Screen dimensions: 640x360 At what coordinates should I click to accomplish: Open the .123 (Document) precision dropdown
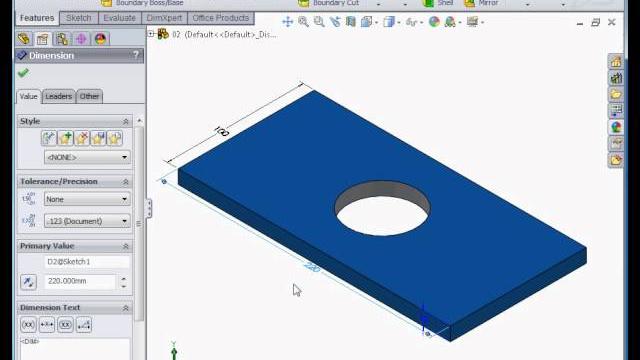pyautogui.click(x=87, y=221)
